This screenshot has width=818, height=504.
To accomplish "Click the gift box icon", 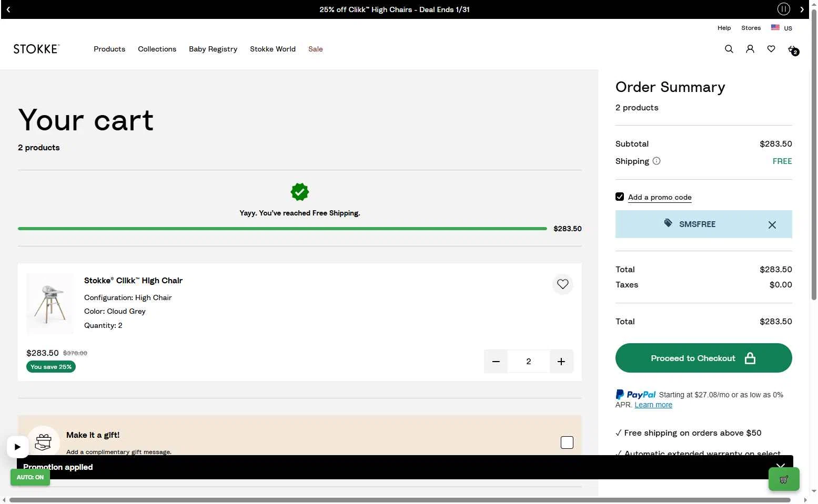I will [x=43, y=442].
